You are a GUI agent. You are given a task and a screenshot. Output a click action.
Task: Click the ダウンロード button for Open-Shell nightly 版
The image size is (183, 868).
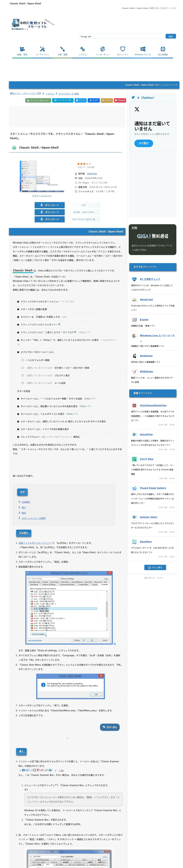pyautogui.click(x=50, y=219)
